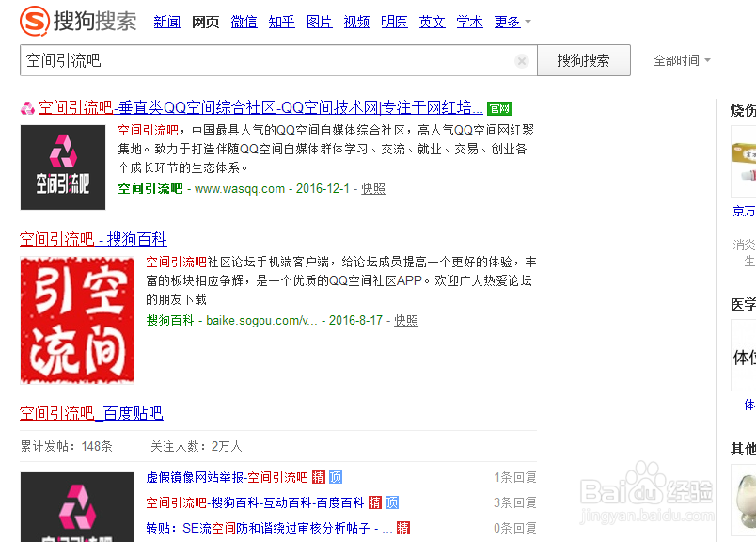Click 顶 badge on 搜狗百科-互动百科 post

click(392, 502)
